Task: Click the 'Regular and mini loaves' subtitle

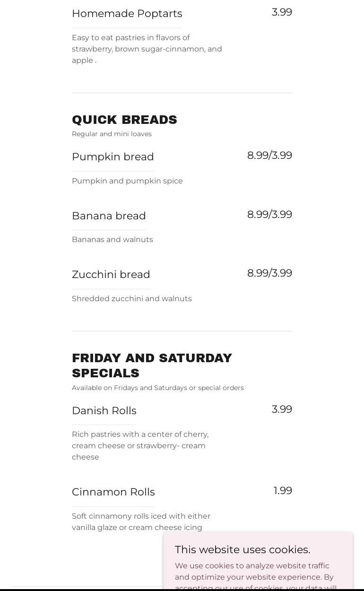Action: pyautogui.click(x=112, y=134)
